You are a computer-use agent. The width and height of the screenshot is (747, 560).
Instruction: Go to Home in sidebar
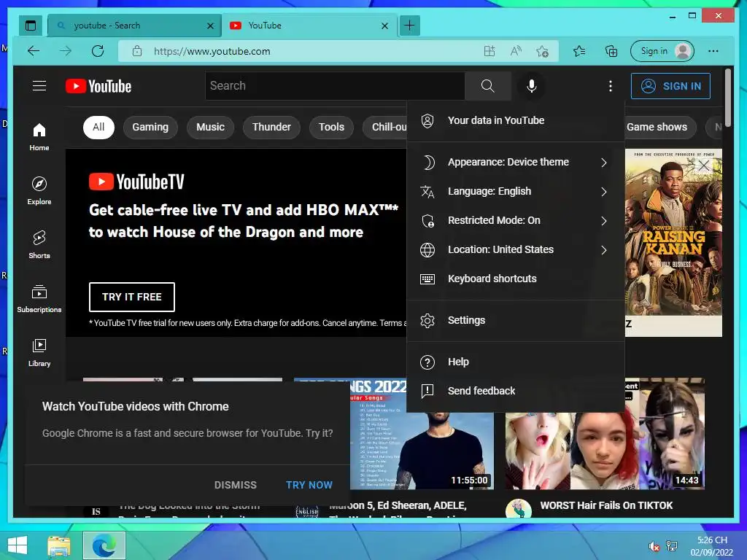pyautogui.click(x=39, y=136)
